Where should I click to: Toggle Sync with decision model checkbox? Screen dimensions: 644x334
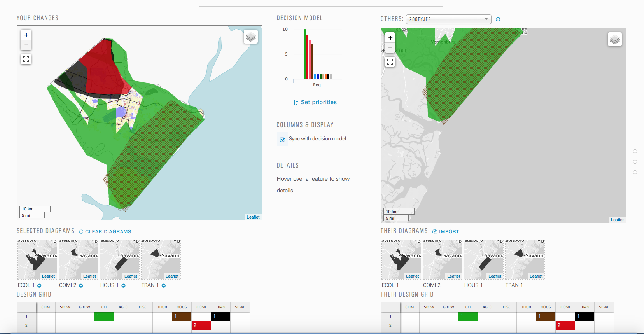click(283, 139)
